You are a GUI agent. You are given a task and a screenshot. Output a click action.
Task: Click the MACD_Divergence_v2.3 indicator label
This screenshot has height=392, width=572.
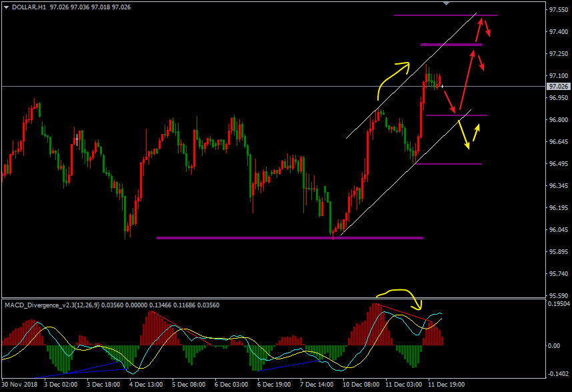click(47, 305)
